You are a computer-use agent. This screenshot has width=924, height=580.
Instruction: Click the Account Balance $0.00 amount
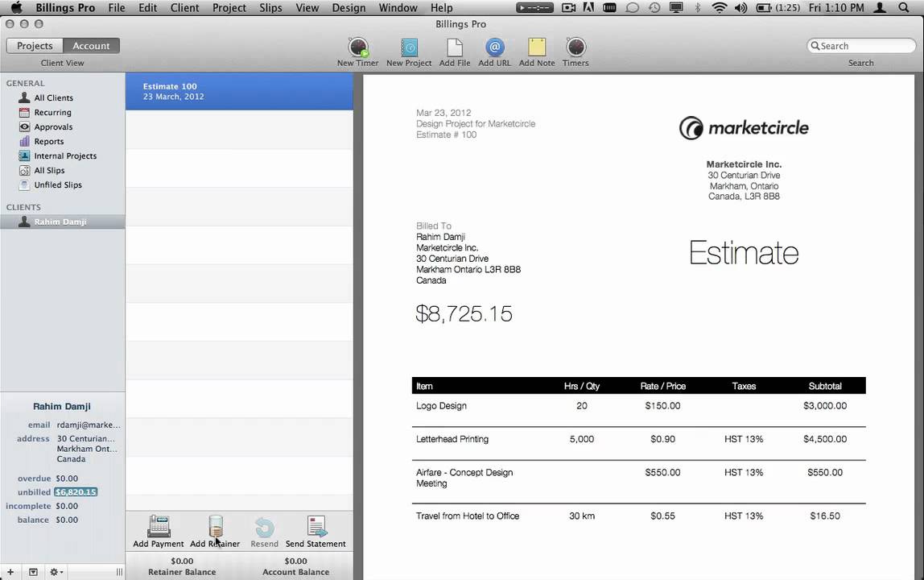coord(296,561)
